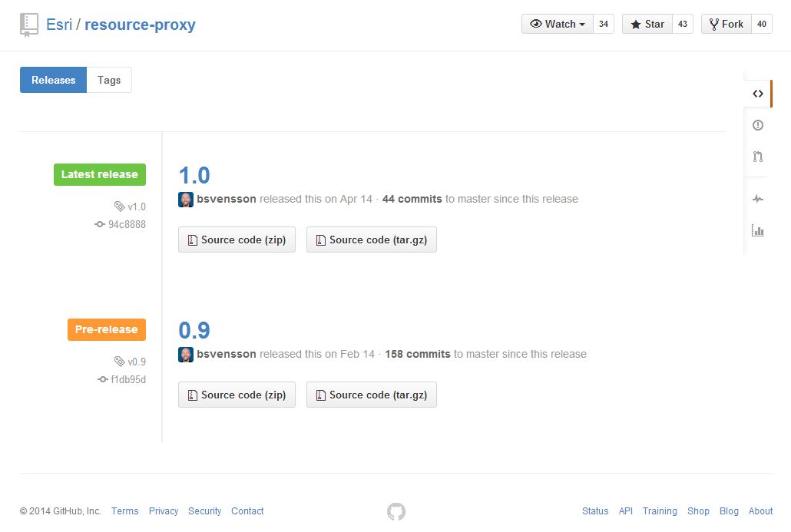This screenshot has height=532, width=791.
Task: Click the repository book icon
Action: (x=28, y=25)
